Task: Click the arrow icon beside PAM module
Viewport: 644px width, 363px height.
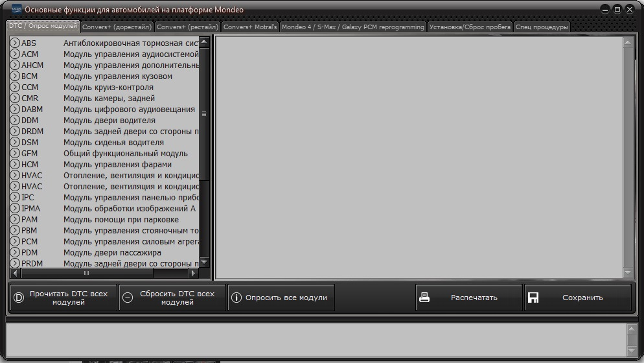Action: click(15, 219)
